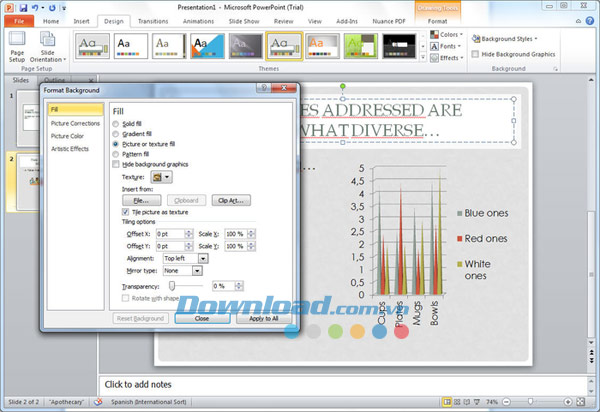Toggle Tile picture as texture checkbox
Image resolution: width=600 pixels, height=412 pixels.
(125, 212)
